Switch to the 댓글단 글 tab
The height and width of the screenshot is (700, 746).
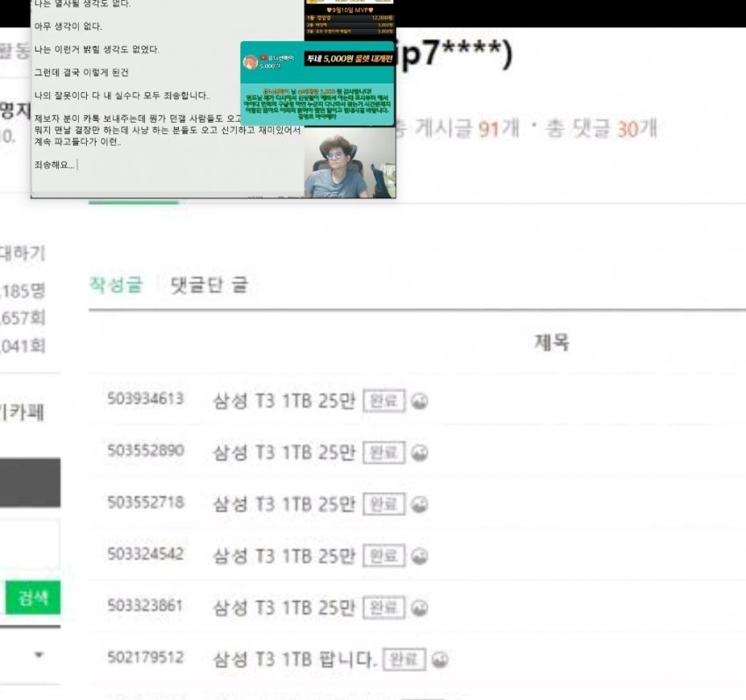tap(210, 285)
